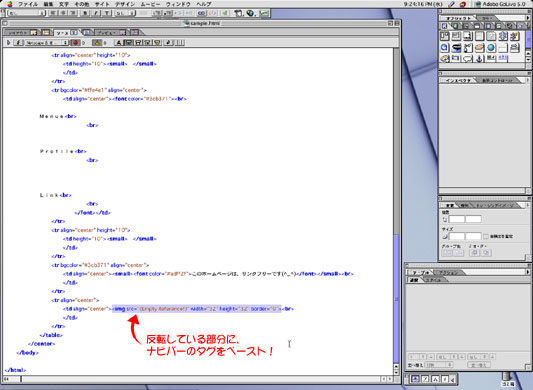Open the ファイル menu
This screenshot has width=533, height=390.
click(28, 4)
